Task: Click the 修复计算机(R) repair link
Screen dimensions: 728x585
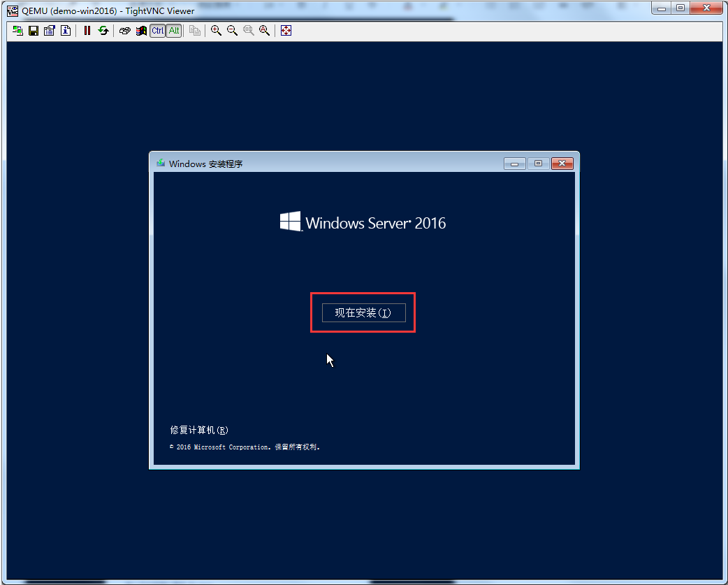Action: (x=199, y=430)
